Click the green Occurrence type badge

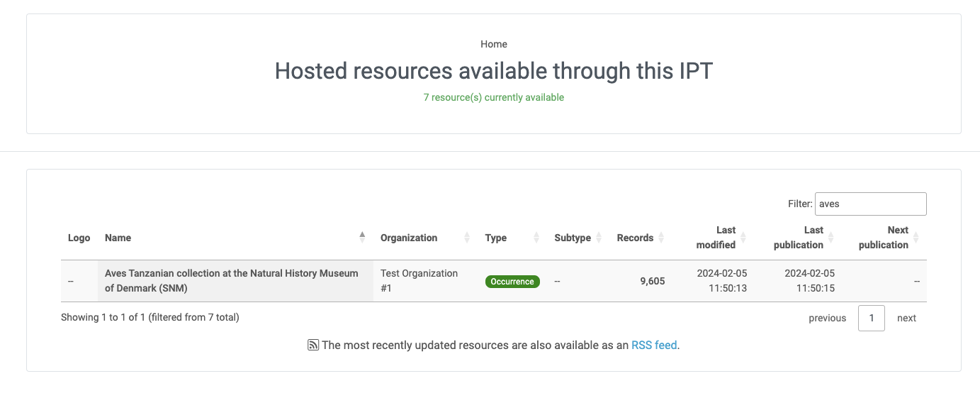pos(512,282)
